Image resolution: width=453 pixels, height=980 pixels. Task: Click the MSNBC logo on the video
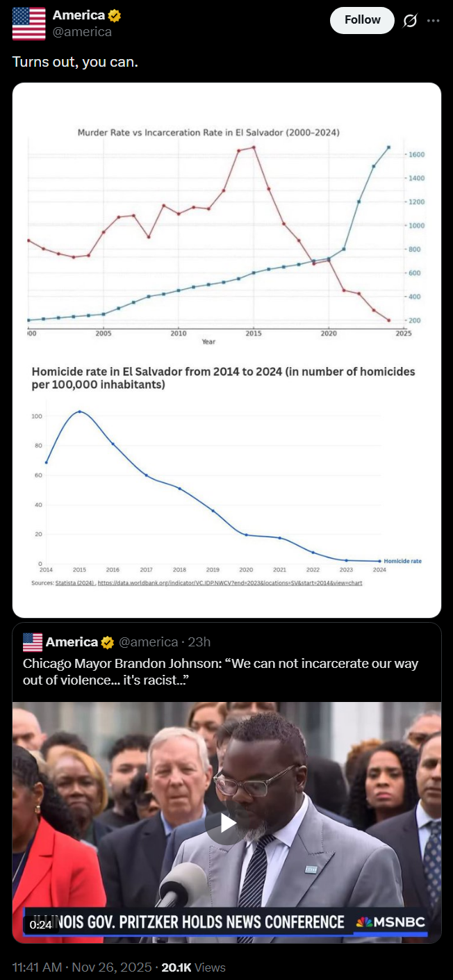[x=390, y=922]
